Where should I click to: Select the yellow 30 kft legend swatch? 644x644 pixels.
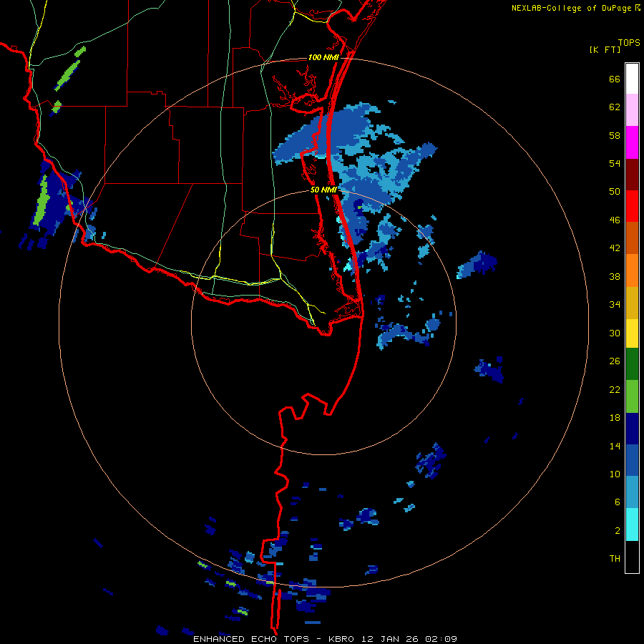(632, 333)
